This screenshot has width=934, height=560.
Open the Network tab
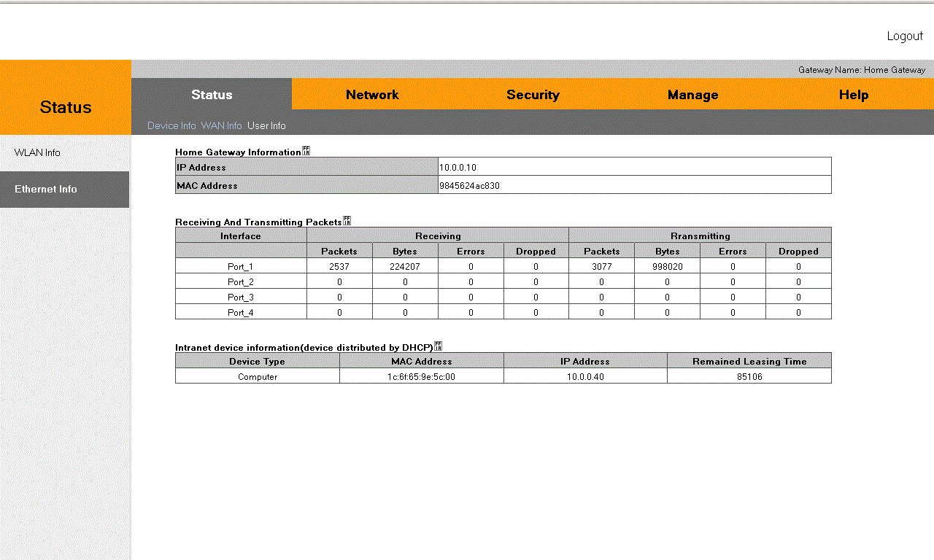pos(372,95)
